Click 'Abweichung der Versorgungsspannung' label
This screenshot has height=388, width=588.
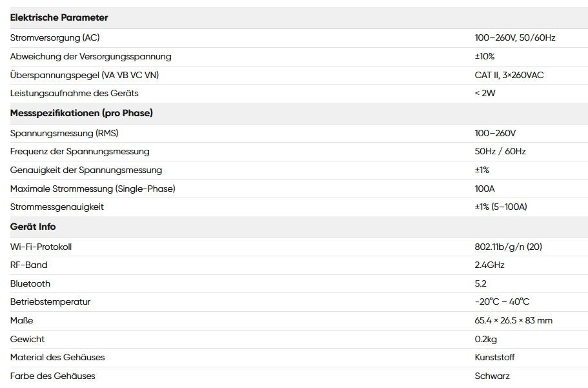click(91, 57)
